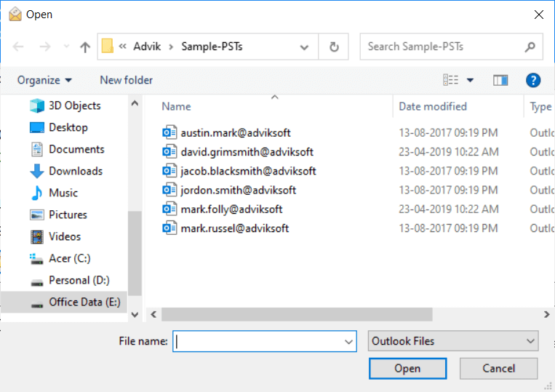Image resolution: width=555 pixels, height=392 pixels.
Task: Open Music in navigation pane
Action: 54,193
